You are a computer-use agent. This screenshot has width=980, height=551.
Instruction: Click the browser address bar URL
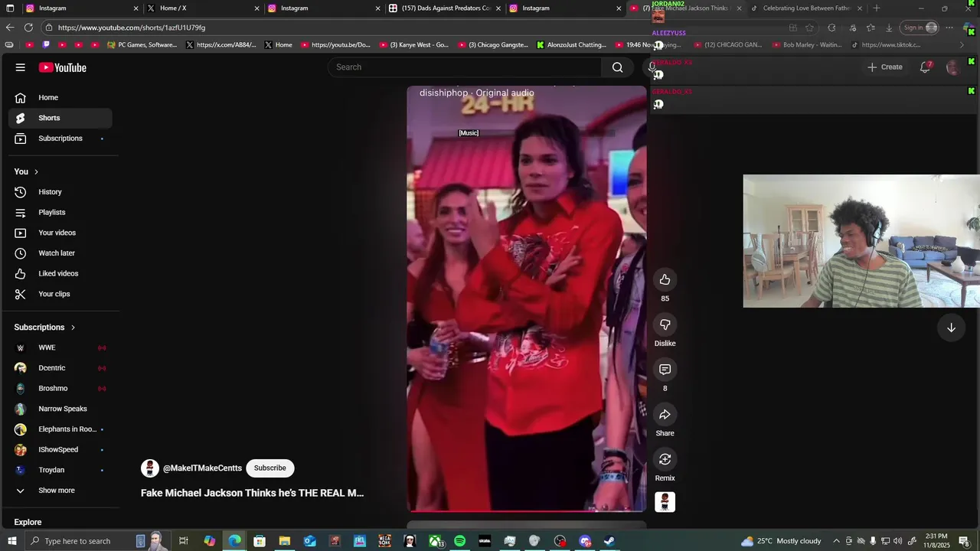[x=132, y=28]
